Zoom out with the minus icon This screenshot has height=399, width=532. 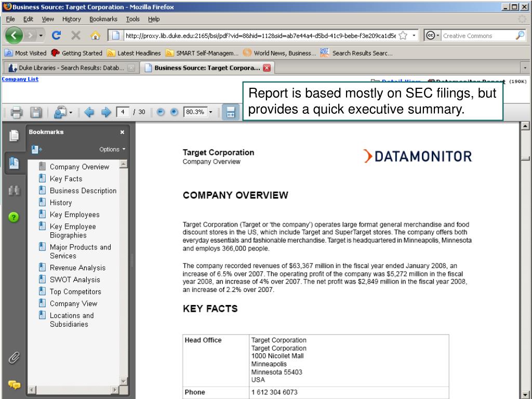point(161,112)
